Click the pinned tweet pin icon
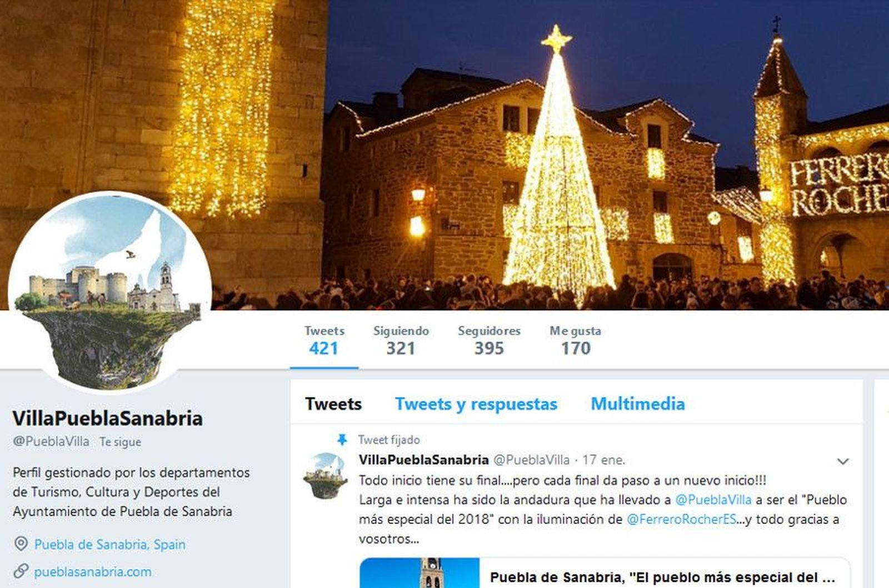The height and width of the screenshot is (588, 889). (342, 440)
